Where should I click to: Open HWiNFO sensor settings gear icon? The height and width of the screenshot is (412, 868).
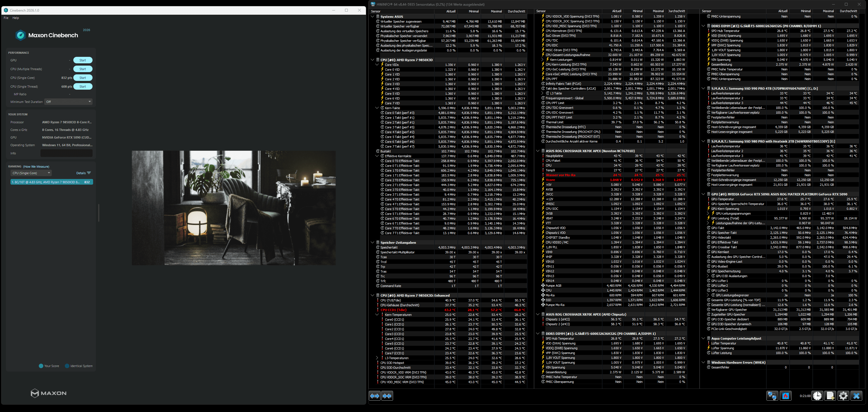click(843, 396)
